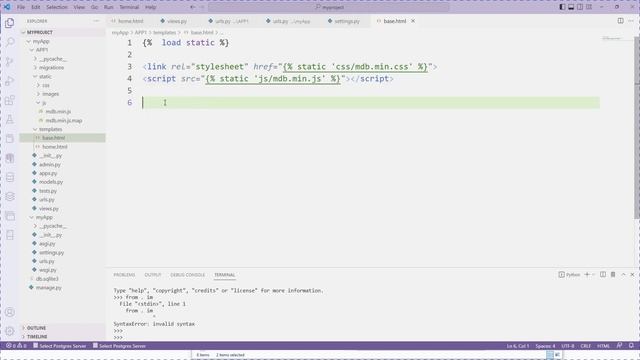Open the Manage gear icon
This screenshot has width=640, height=360.
coord(10,331)
